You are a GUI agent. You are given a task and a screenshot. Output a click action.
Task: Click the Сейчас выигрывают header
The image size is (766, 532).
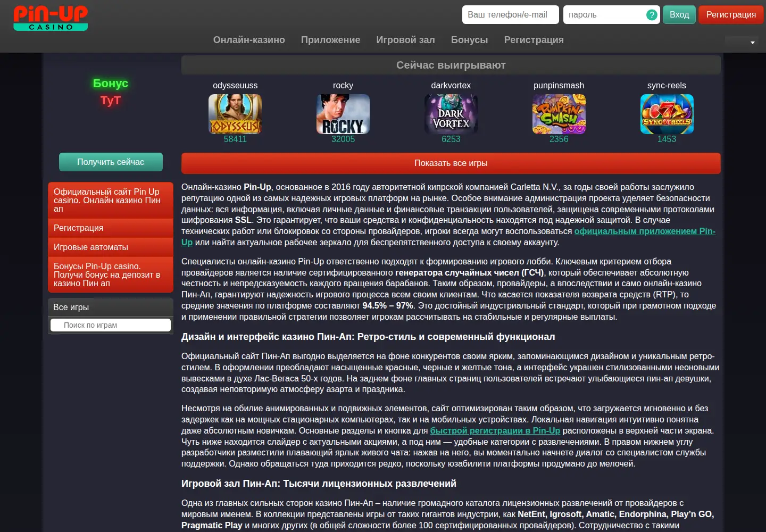(x=451, y=65)
